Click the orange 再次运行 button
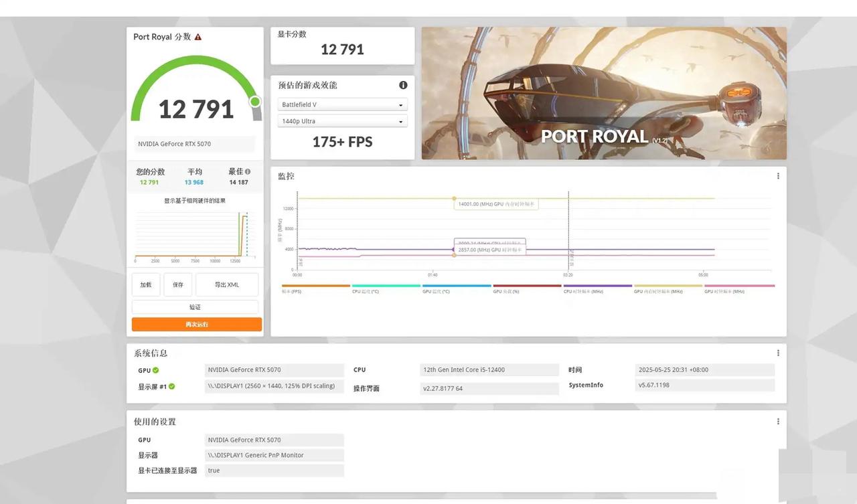Screen dimensions: 857x504 pyautogui.click(x=196, y=324)
